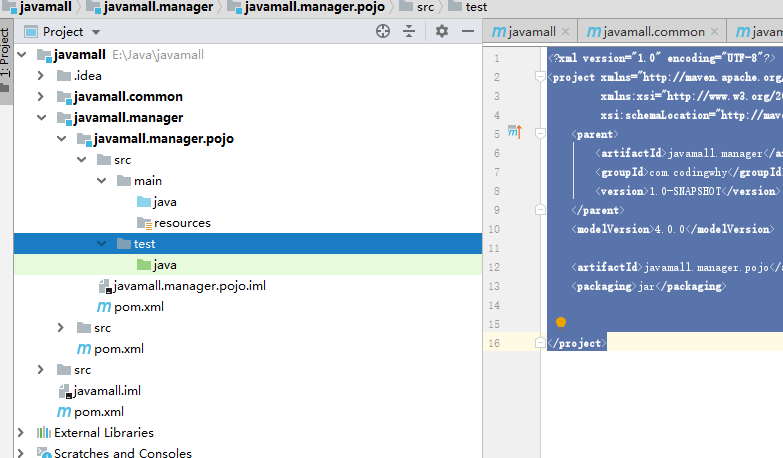Close the javamall.common editor tab
The width and height of the screenshot is (783, 458).
click(715, 31)
